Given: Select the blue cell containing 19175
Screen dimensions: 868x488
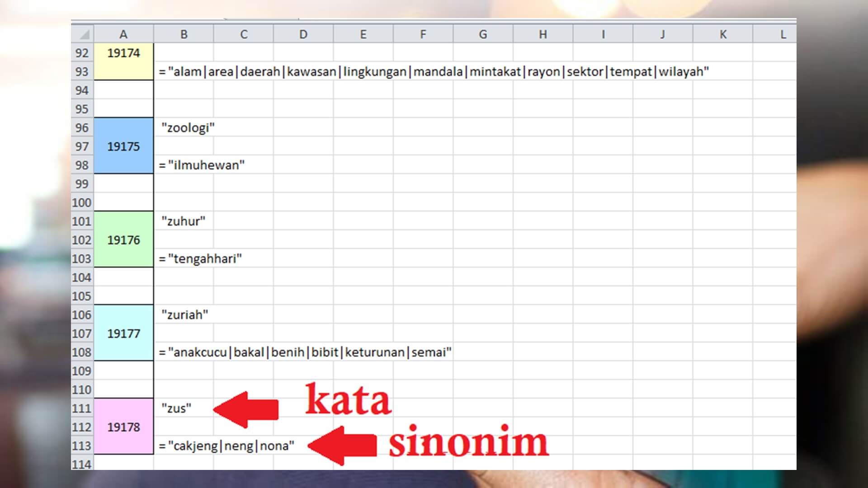Looking at the screenshot, I should [x=123, y=146].
